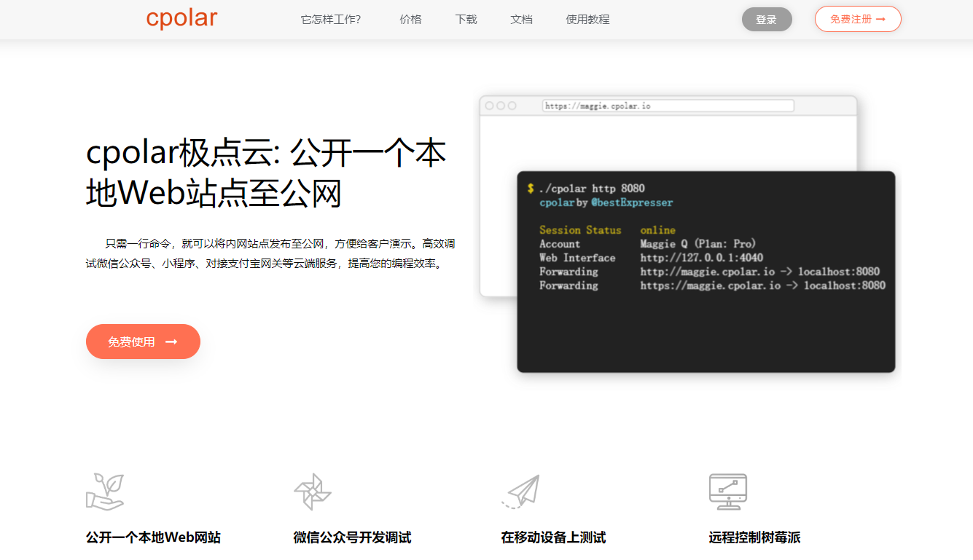
Task: Click the ./cpolar http 8080 command text
Action: coord(591,189)
